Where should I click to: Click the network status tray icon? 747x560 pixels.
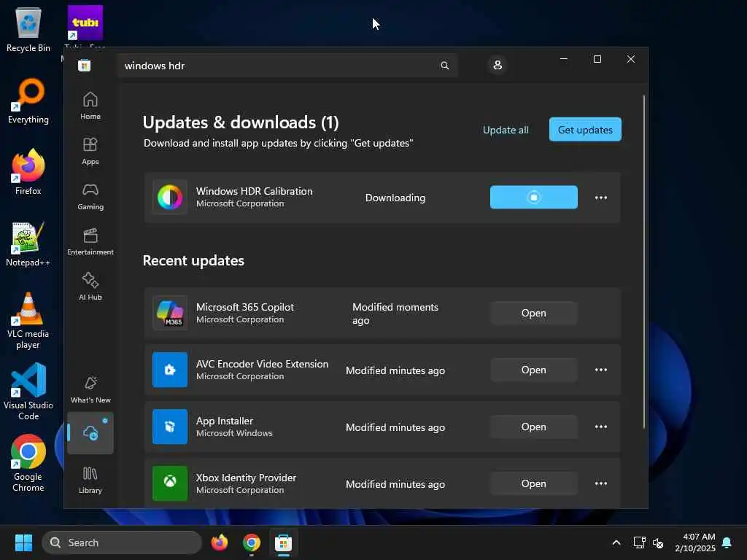point(639,542)
